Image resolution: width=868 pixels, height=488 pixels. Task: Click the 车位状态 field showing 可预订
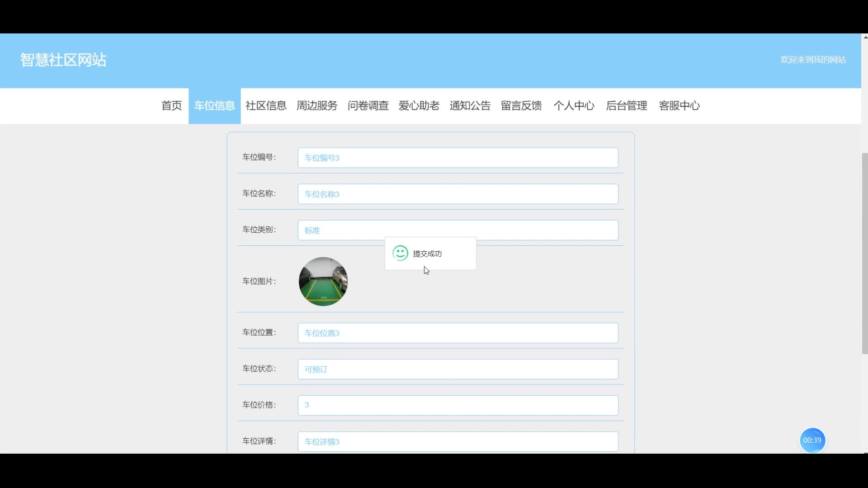(x=458, y=369)
